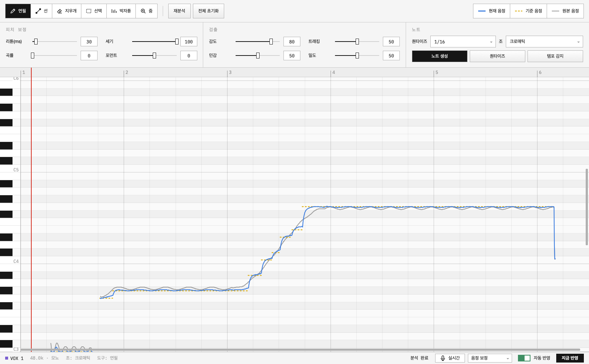
Task: Click the 지금 반영 button
Action: click(x=570, y=358)
